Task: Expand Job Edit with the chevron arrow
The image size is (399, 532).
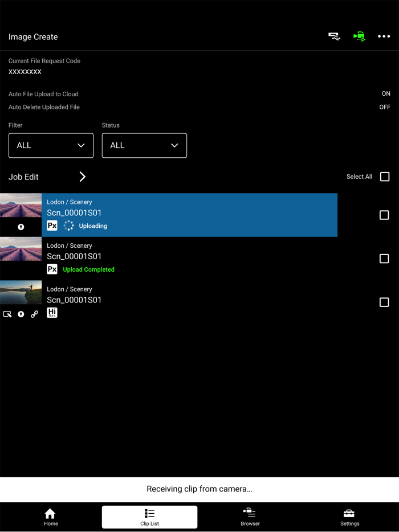Action: (82, 177)
